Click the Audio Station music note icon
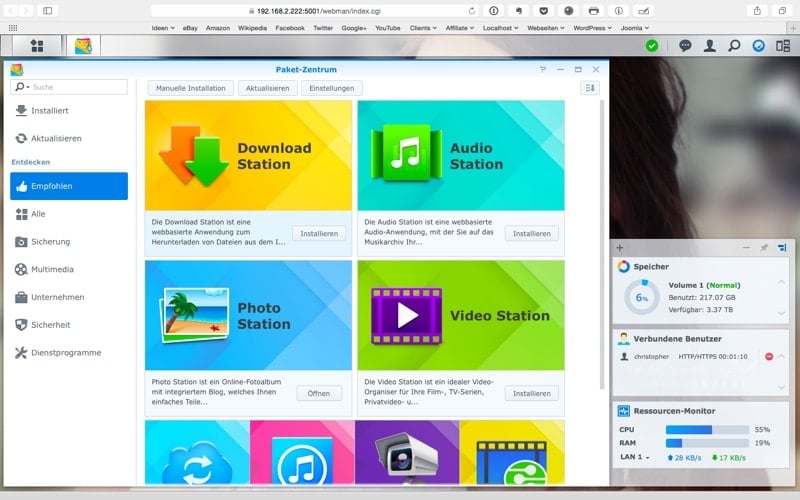 click(406, 153)
